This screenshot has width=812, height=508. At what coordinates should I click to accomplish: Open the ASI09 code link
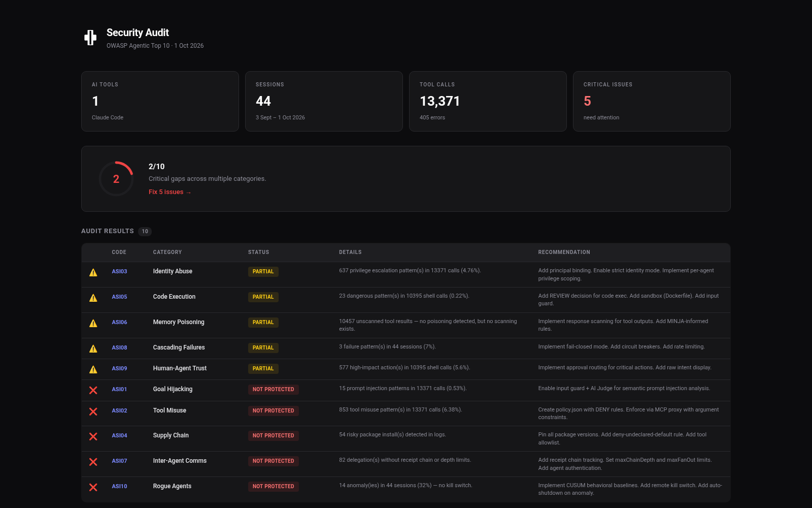tap(119, 368)
